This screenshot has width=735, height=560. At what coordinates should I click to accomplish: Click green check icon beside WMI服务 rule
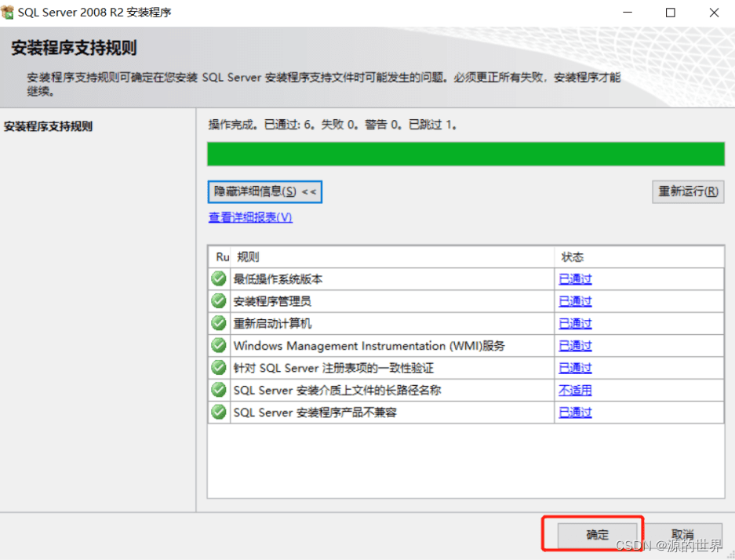pyautogui.click(x=218, y=345)
